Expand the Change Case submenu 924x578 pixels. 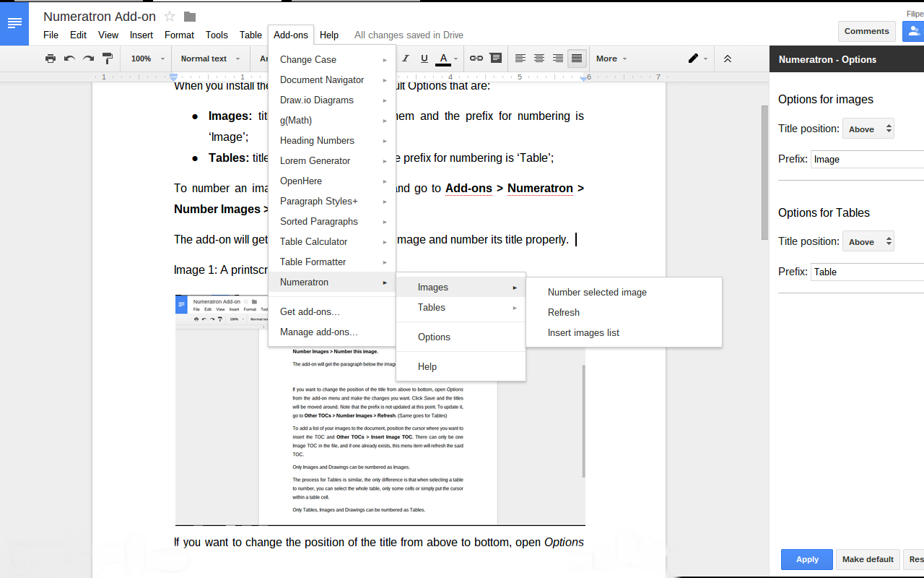click(x=332, y=59)
